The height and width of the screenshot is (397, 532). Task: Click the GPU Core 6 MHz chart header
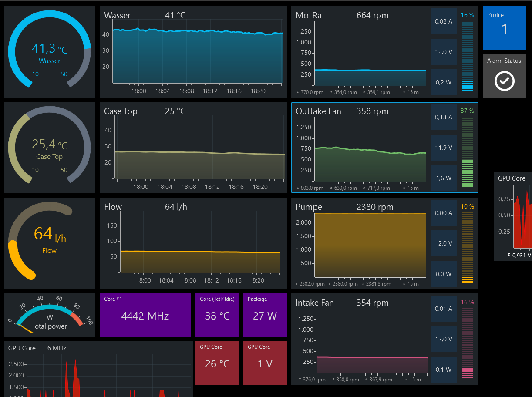click(37, 348)
